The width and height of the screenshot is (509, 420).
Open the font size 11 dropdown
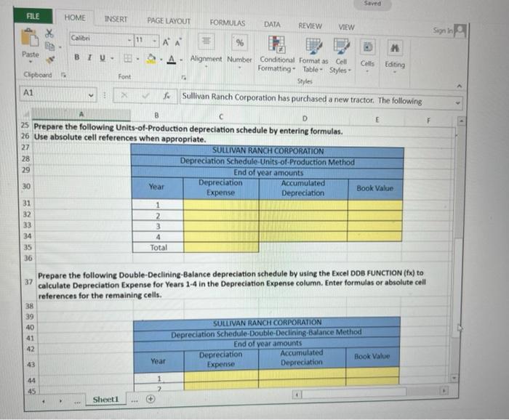point(154,41)
